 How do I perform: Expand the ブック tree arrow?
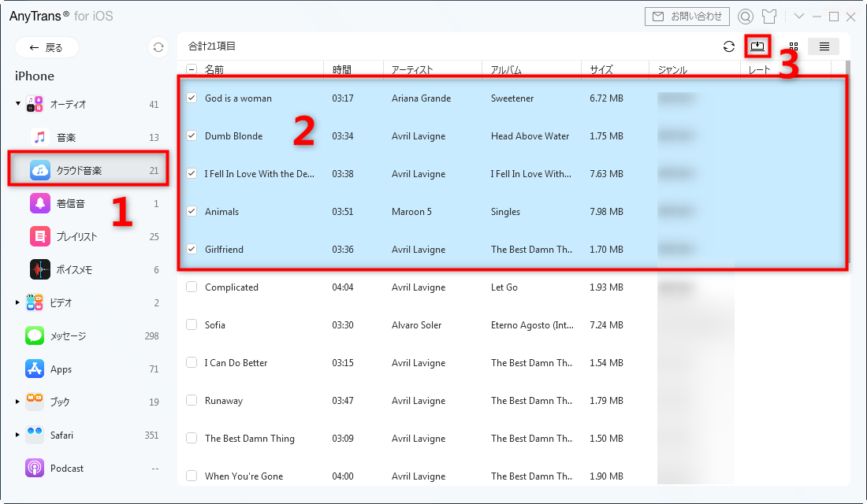17,402
